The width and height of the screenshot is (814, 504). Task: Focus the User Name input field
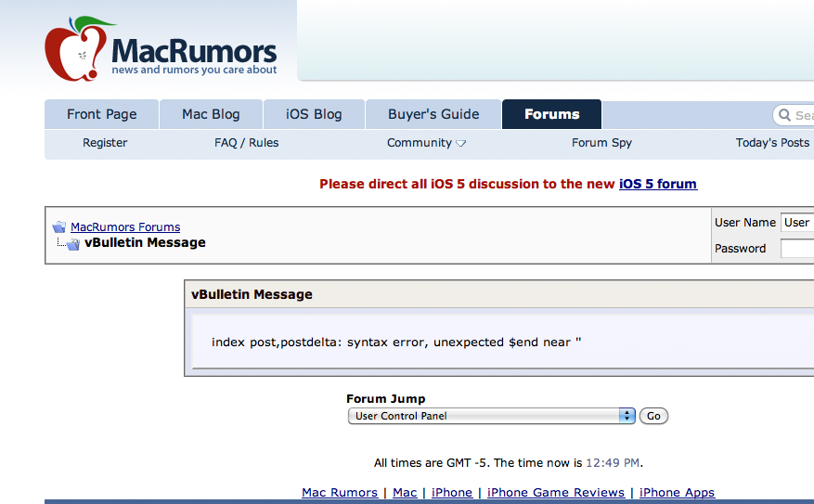(797, 223)
